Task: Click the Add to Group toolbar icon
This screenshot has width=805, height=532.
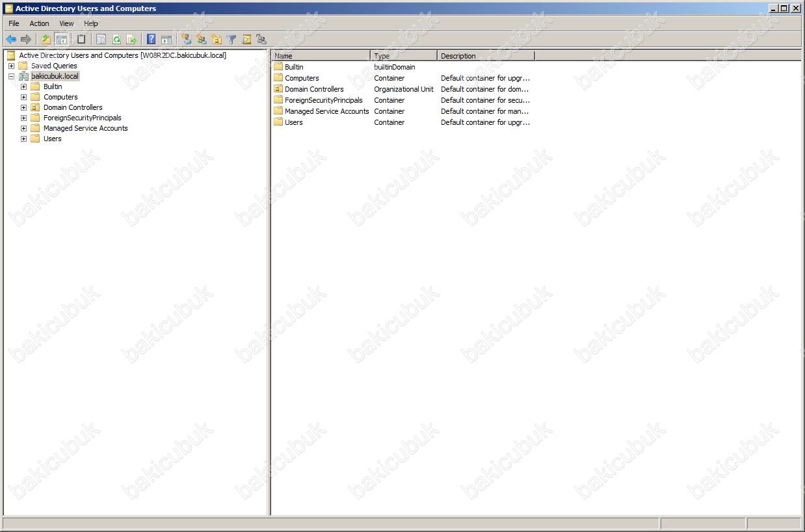Action: click(261, 39)
